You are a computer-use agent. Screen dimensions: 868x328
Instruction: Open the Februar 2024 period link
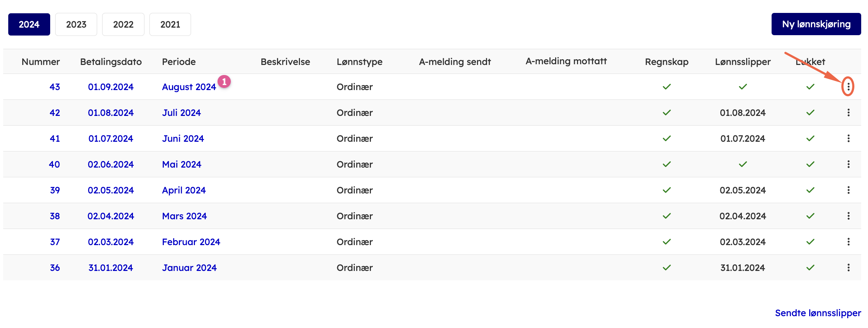pyautogui.click(x=191, y=242)
